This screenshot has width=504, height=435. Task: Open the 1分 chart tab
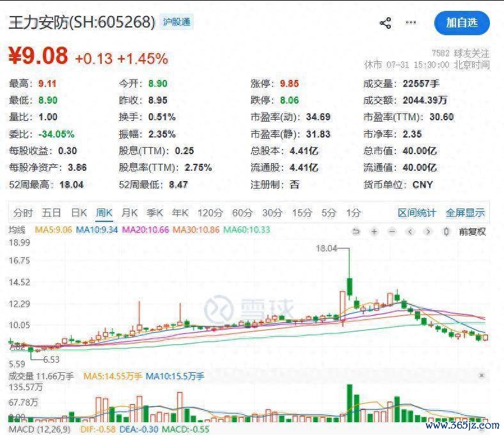(x=354, y=213)
